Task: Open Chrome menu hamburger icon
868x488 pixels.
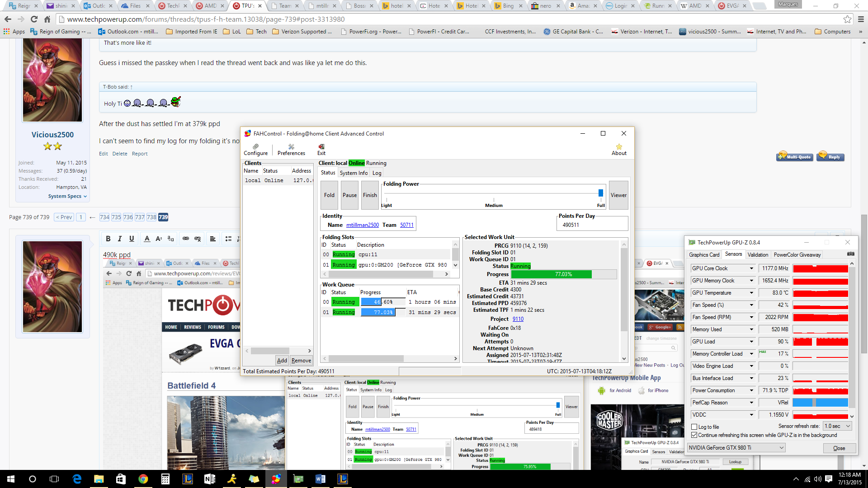Action: (x=861, y=19)
